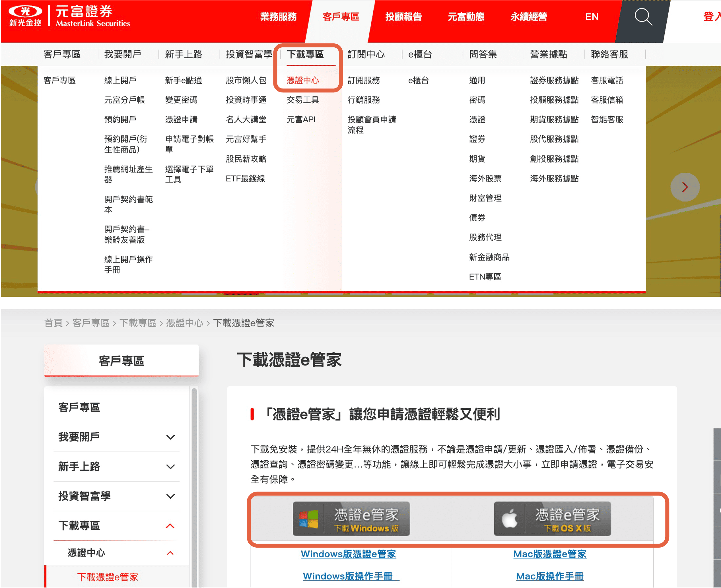Open e櫃台 dropdown menu link
Image resolution: width=721 pixels, height=588 pixels.
419,80
